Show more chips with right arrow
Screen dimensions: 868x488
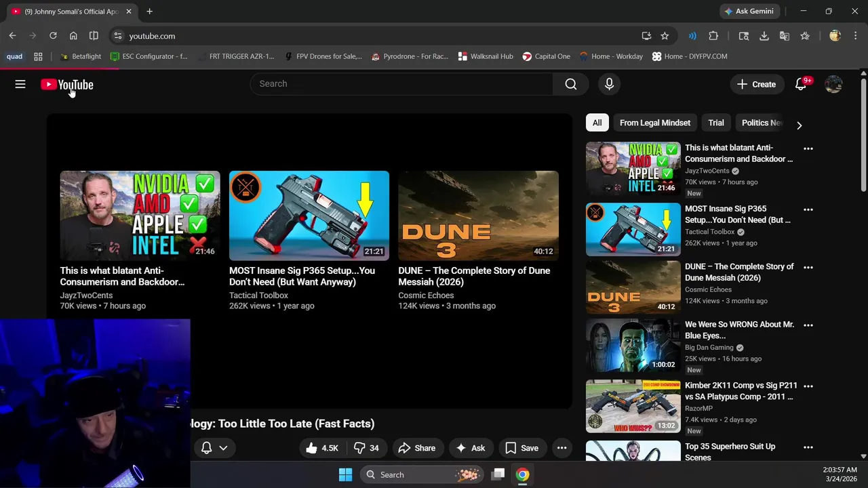[x=799, y=125]
